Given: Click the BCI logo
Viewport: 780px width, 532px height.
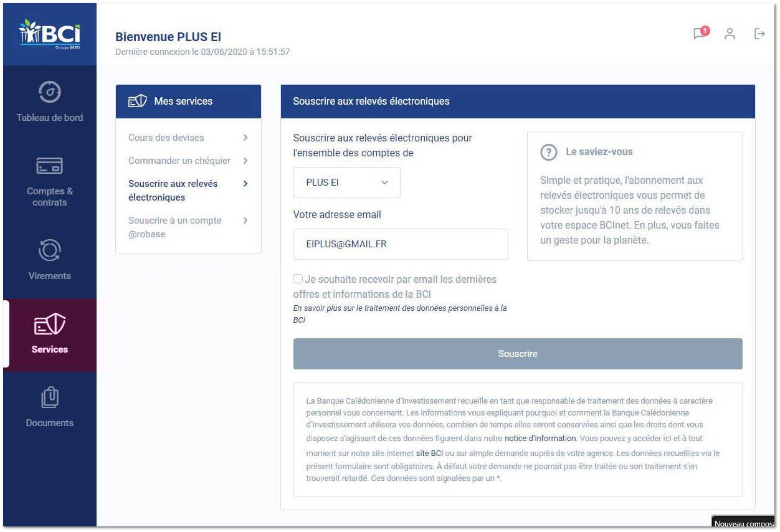Looking at the screenshot, I should click(50, 34).
